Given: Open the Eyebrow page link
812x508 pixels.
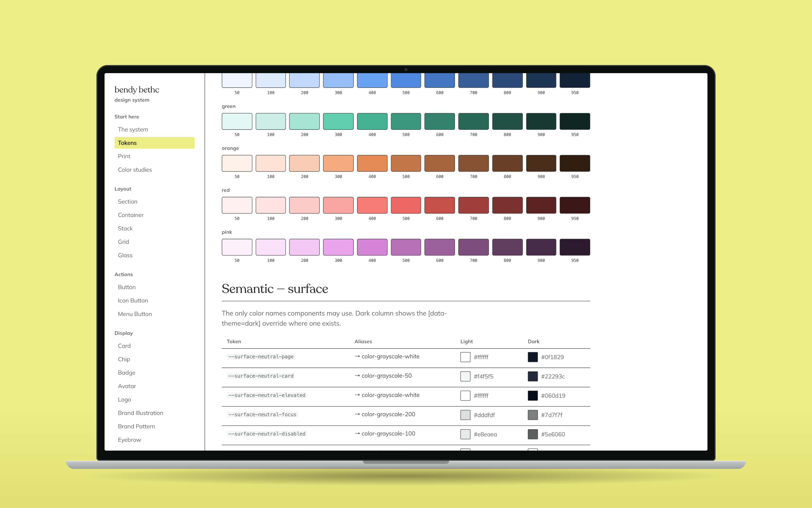Looking at the screenshot, I should [129, 440].
